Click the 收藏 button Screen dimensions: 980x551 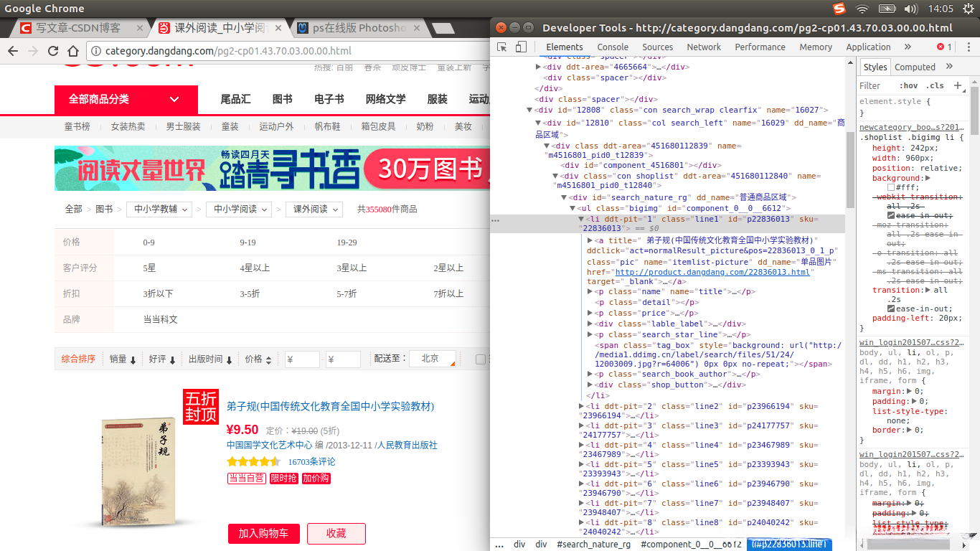click(x=336, y=534)
